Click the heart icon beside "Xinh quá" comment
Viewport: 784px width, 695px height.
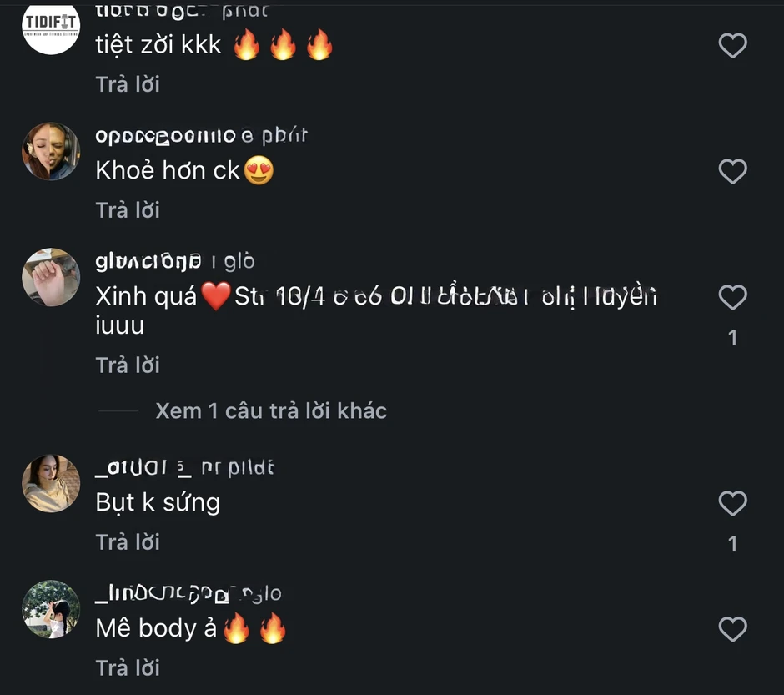point(732,297)
